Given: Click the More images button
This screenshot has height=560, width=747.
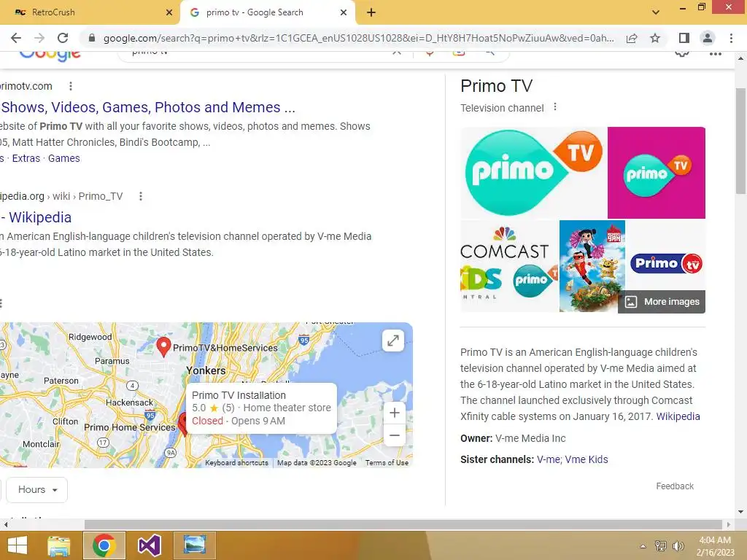Looking at the screenshot, I should pos(662,302).
